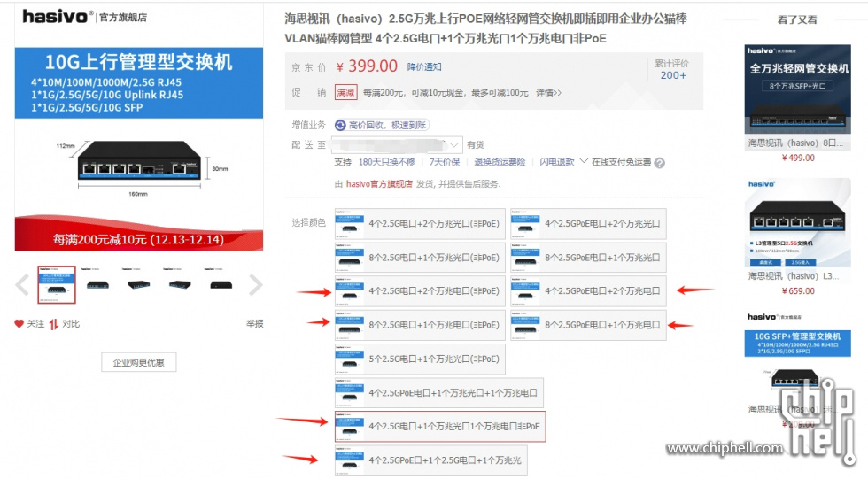
Task: Open recommended 全万兆轻网管交换机 product image
Action: (x=798, y=89)
